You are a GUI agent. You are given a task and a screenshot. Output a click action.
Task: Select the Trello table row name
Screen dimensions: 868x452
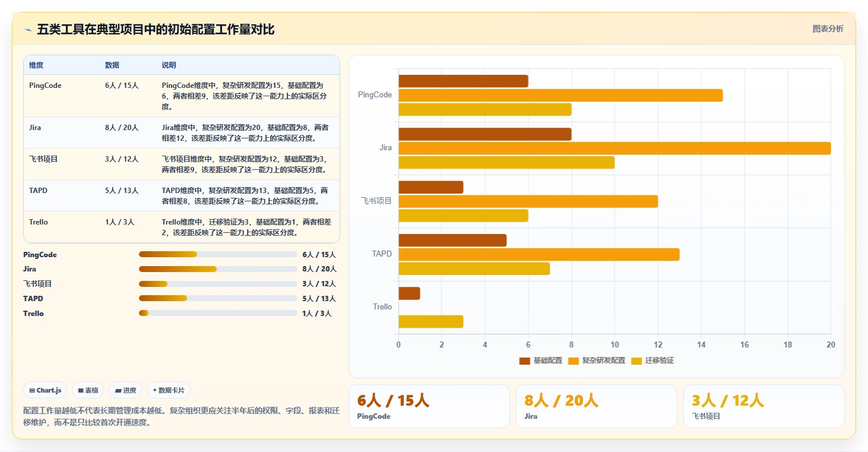pos(39,222)
